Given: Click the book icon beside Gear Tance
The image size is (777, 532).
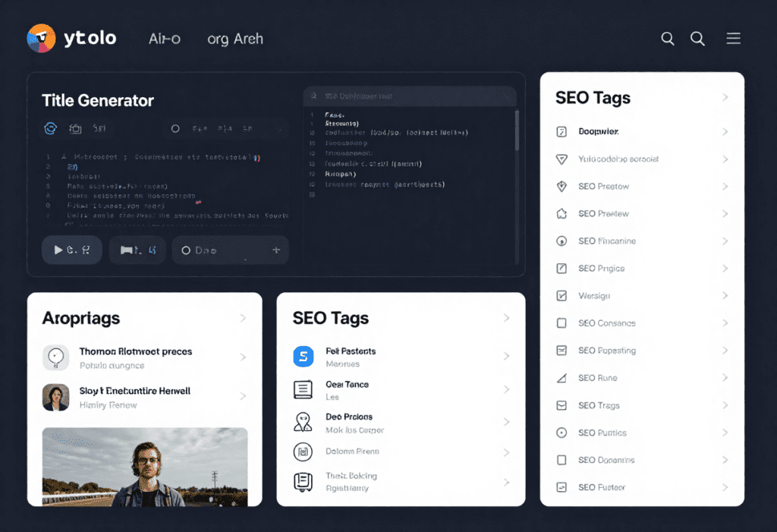Looking at the screenshot, I should tap(304, 390).
